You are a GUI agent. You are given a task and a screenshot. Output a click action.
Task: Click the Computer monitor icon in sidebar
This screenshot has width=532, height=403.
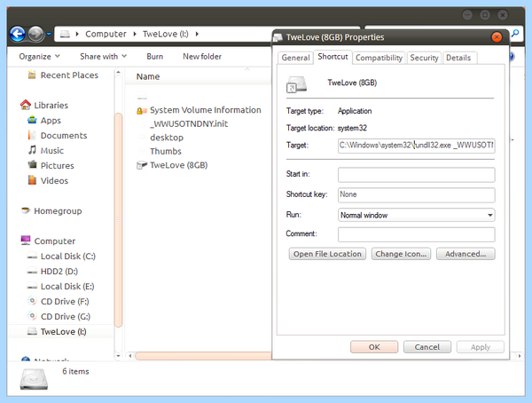pyautogui.click(x=26, y=241)
